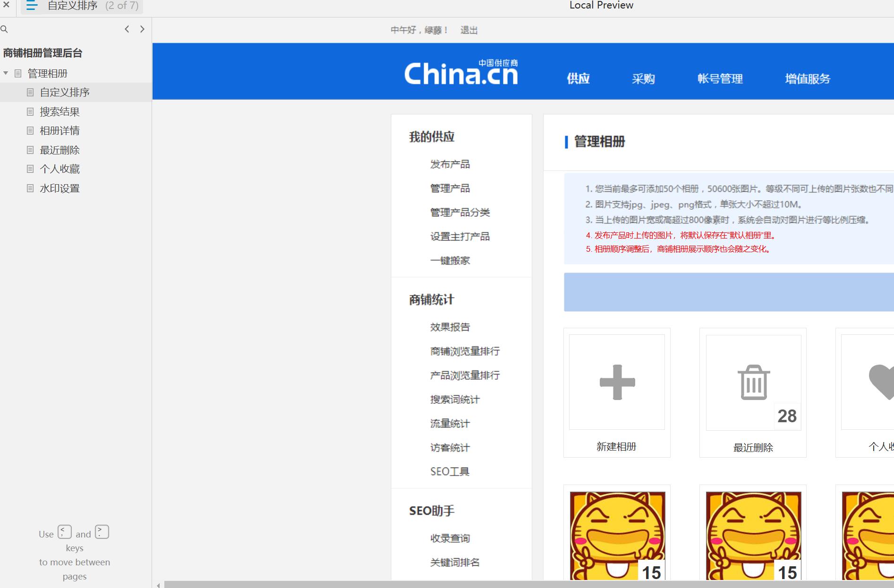Open the 水印设置 page
Image resolution: width=894 pixels, height=588 pixels.
click(x=60, y=188)
